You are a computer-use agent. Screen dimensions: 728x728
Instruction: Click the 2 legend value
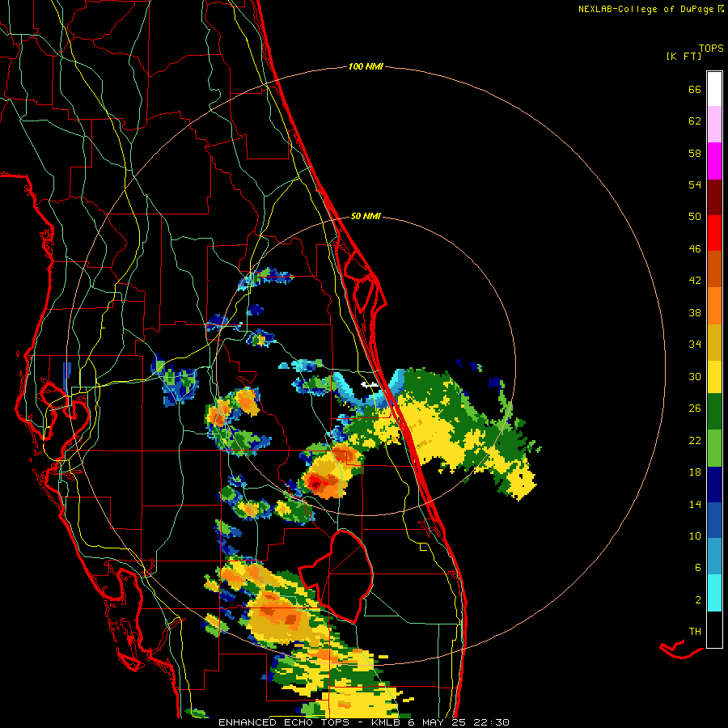(x=698, y=600)
